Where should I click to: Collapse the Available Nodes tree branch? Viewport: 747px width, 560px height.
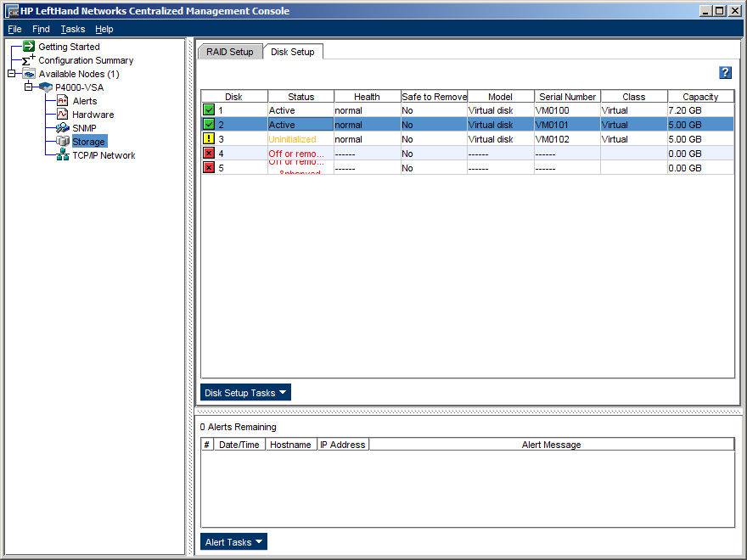[x=12, y=74]
